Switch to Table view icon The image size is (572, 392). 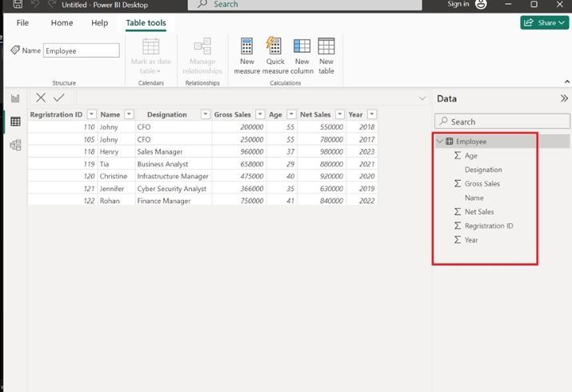pos(15,122)
